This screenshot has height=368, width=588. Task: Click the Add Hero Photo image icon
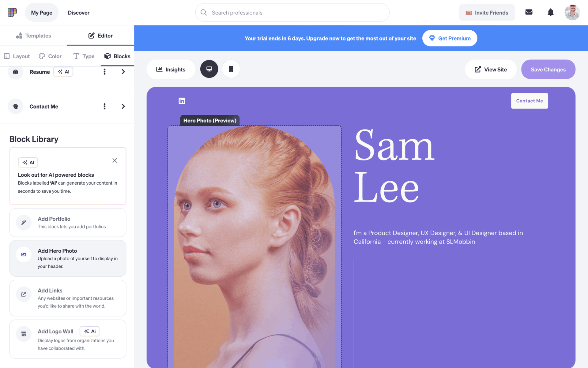24,255
